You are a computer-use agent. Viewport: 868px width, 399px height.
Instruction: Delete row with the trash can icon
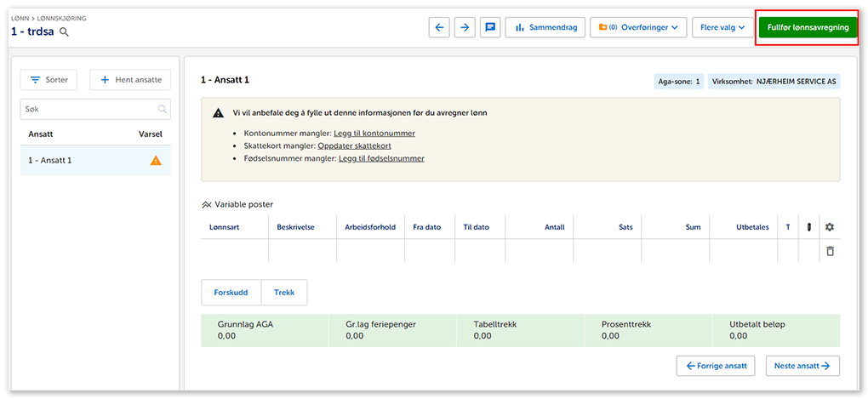830,251
